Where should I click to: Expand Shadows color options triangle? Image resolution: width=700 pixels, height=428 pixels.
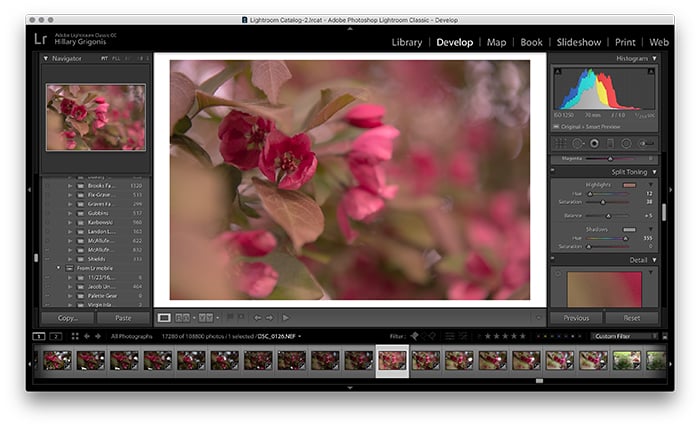pos(650,229)
